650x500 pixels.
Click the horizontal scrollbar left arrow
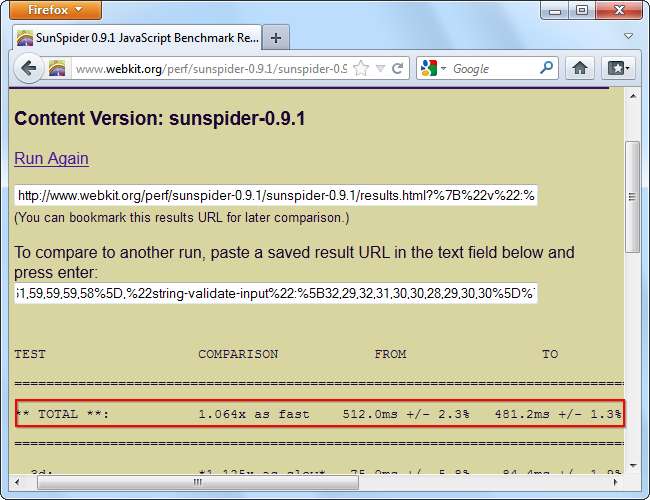click(17, 482)
